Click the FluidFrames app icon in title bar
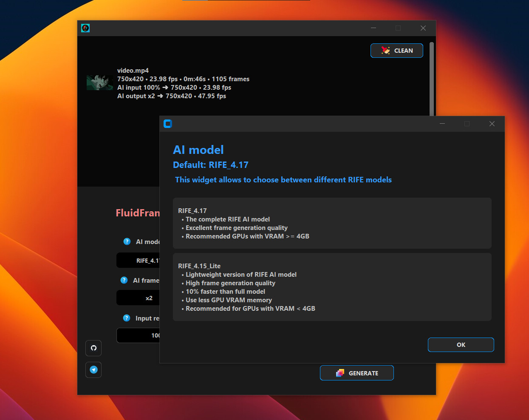Image resolution: width=529 pixels, height=420 pixels. click(85, 28)
